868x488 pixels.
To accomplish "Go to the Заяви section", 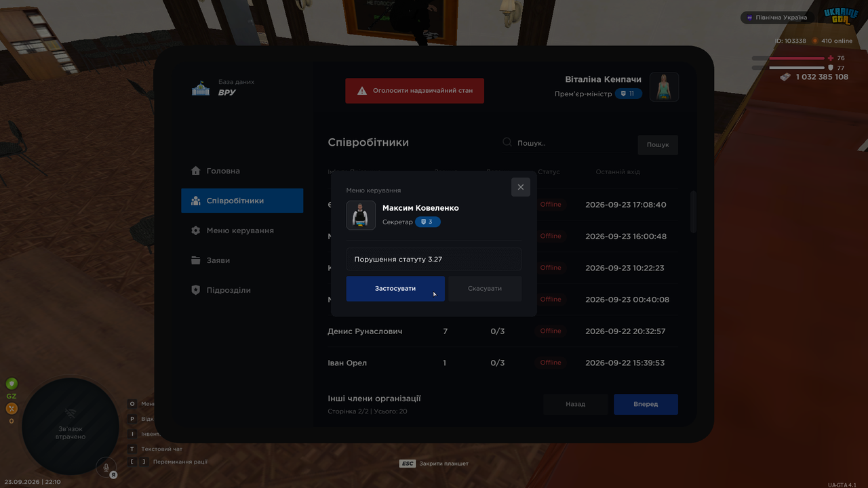I will click(x=242, y=260).
